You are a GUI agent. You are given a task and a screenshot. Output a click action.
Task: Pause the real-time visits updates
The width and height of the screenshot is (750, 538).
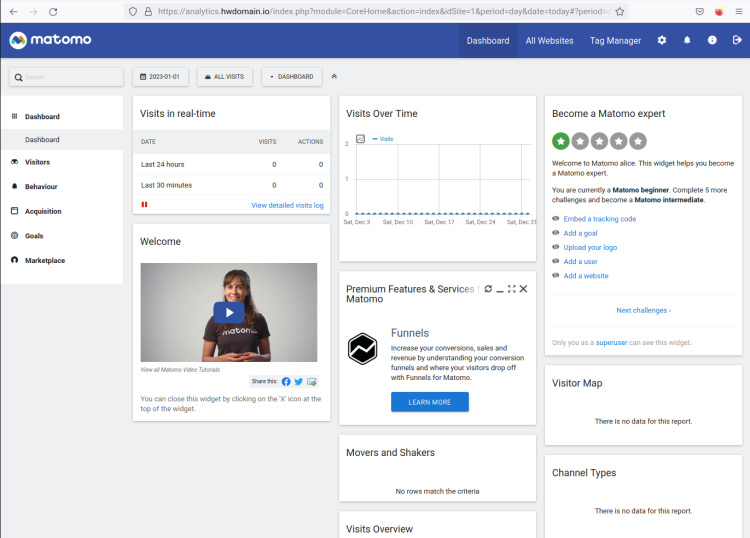click(x=144, y=205)
